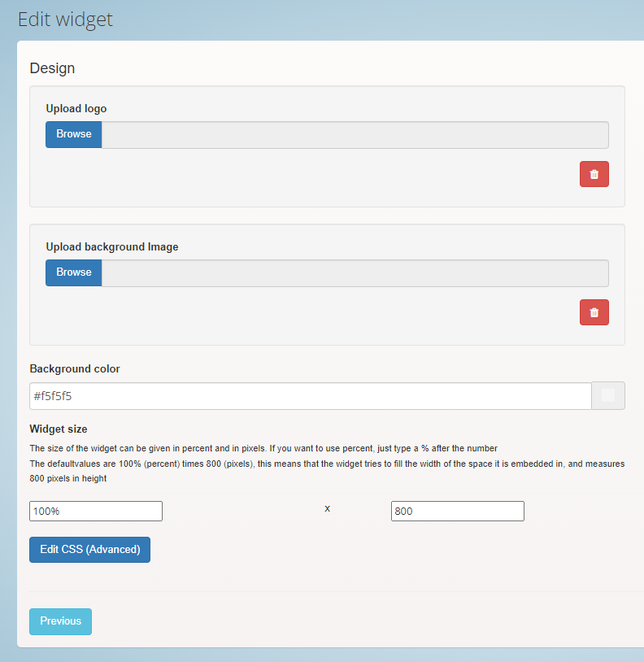The height and width of the screenshot is (662, 644).
Task: Click the Background color label
Action: 75,368
